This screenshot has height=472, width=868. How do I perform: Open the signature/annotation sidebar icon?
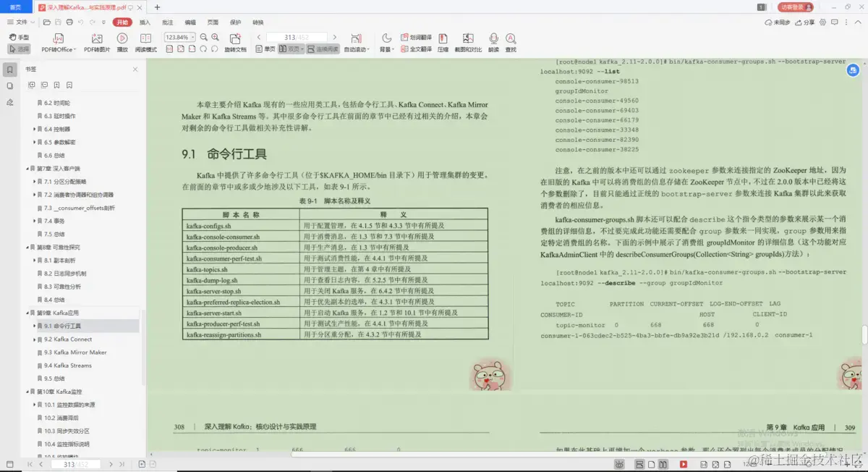(10, 102)
